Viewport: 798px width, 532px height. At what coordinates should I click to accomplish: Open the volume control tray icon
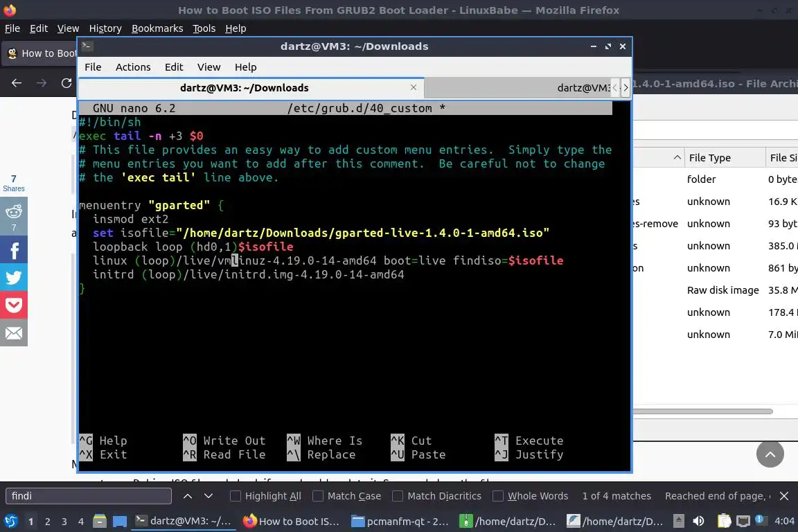(x=699, y=521)
